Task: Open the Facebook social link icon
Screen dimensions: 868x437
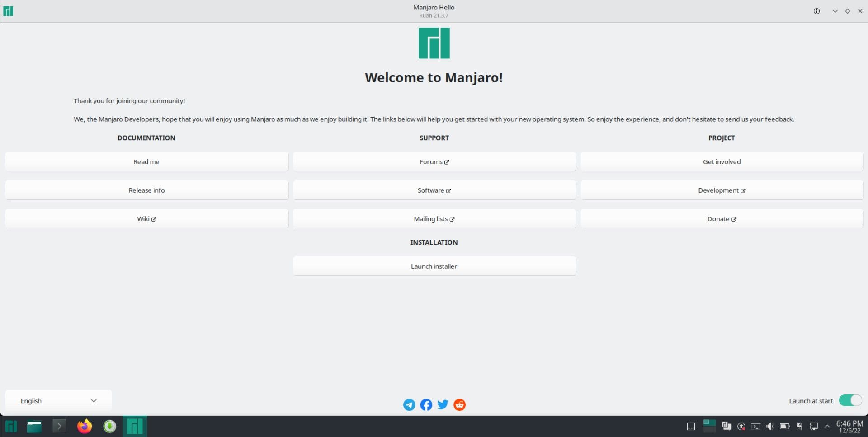Action: tap(426, 404)
